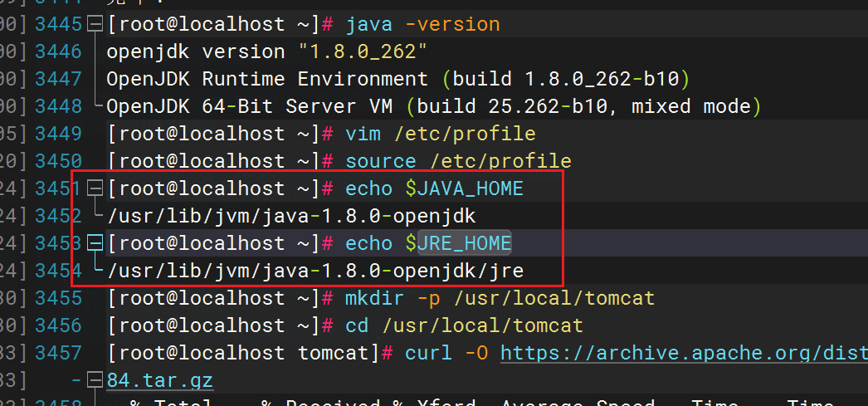Click the $JAVA_HOME variable text
Image resolution: width=868 pixels, height=406 pixels.
point(464,188)
